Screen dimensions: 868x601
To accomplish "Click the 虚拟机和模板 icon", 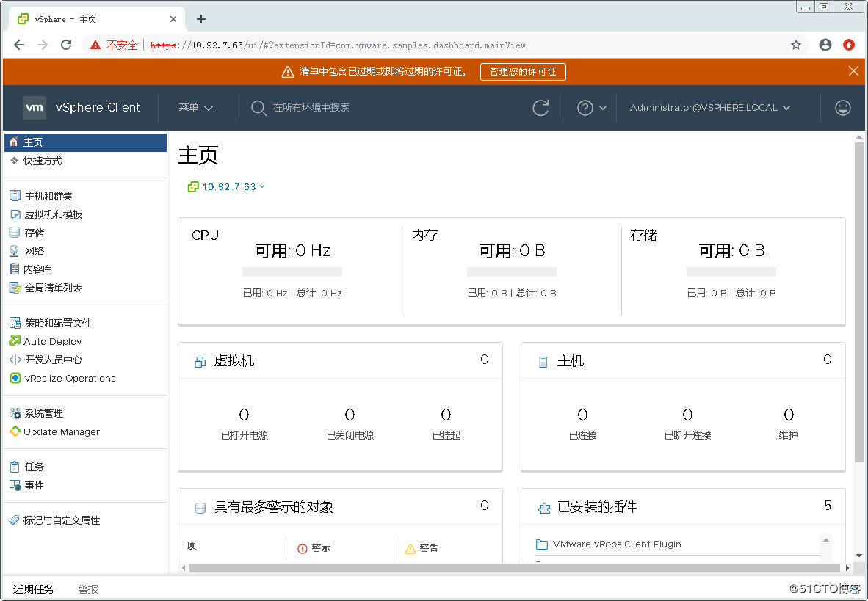I will click(x=15, y=214).
